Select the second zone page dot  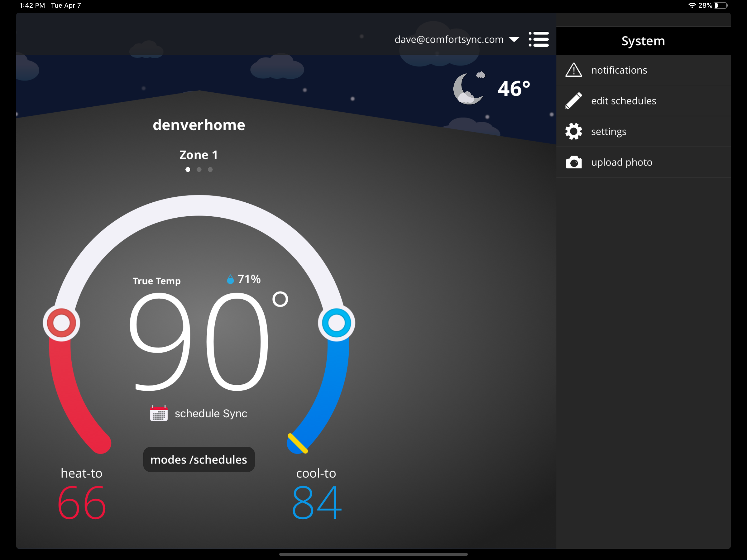[199, 170]
